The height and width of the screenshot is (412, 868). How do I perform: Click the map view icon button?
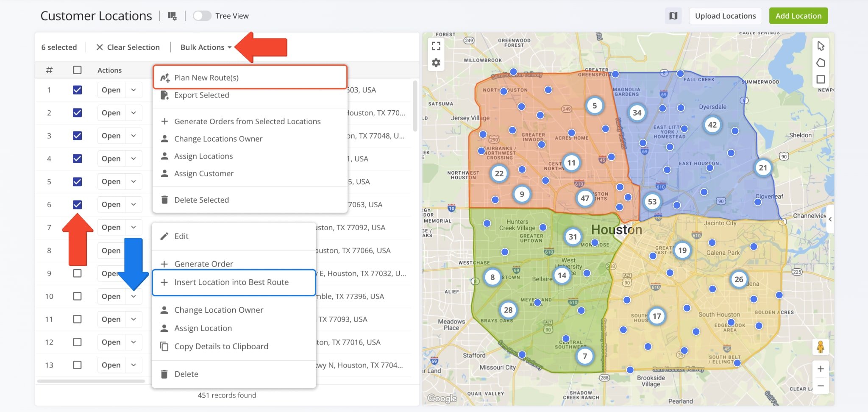(x=673, y=16)
